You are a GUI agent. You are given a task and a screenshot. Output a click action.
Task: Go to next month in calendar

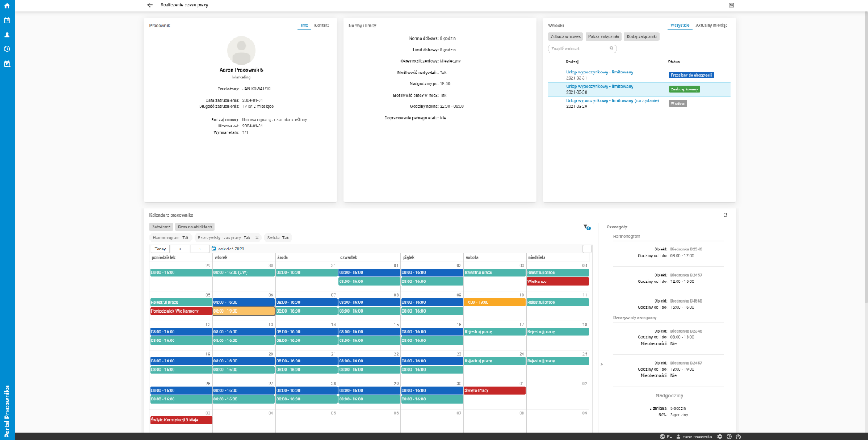coord(200,249)
